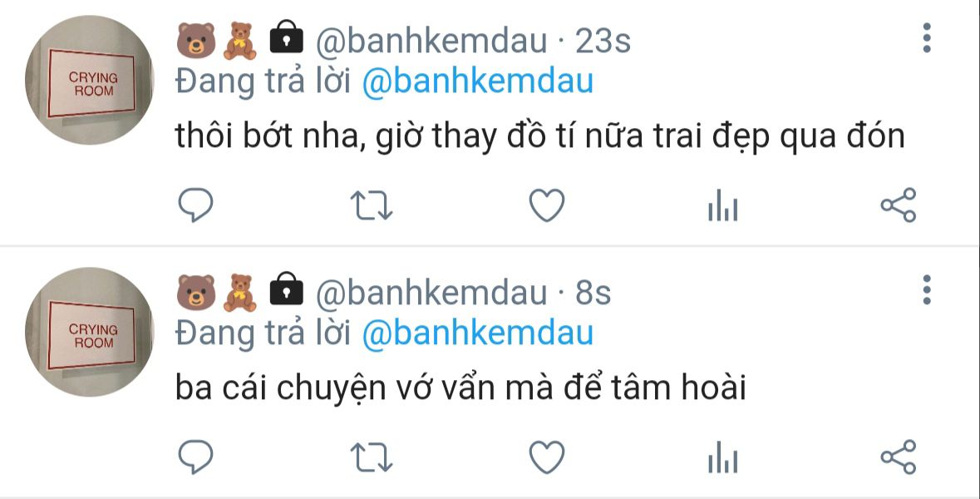Retweet the tweet posted 8s ago
Image resolution: width=980 pixels, height=499 pixels.
372,457
